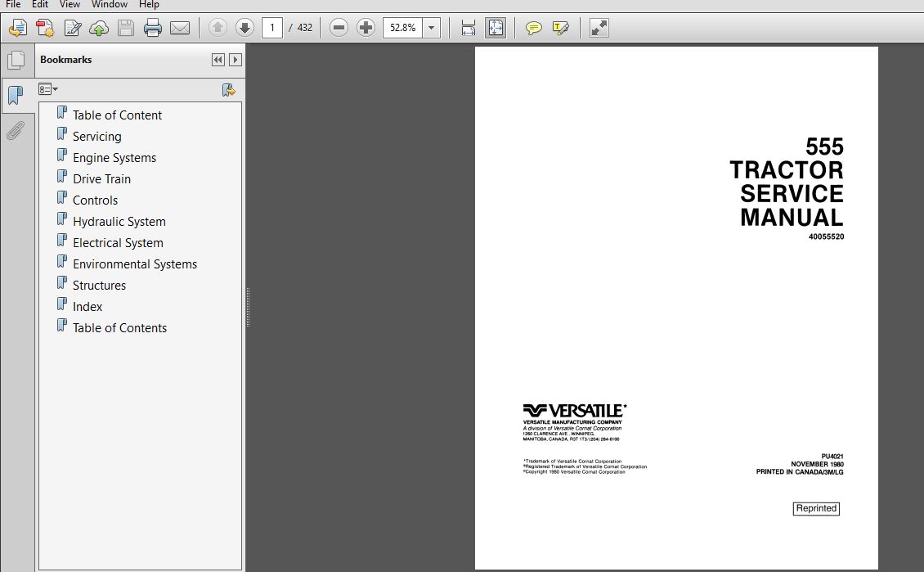This screenshot has width=924, height=572.
Task: Click the Save floppy disk icon
Action: point(126,28)
